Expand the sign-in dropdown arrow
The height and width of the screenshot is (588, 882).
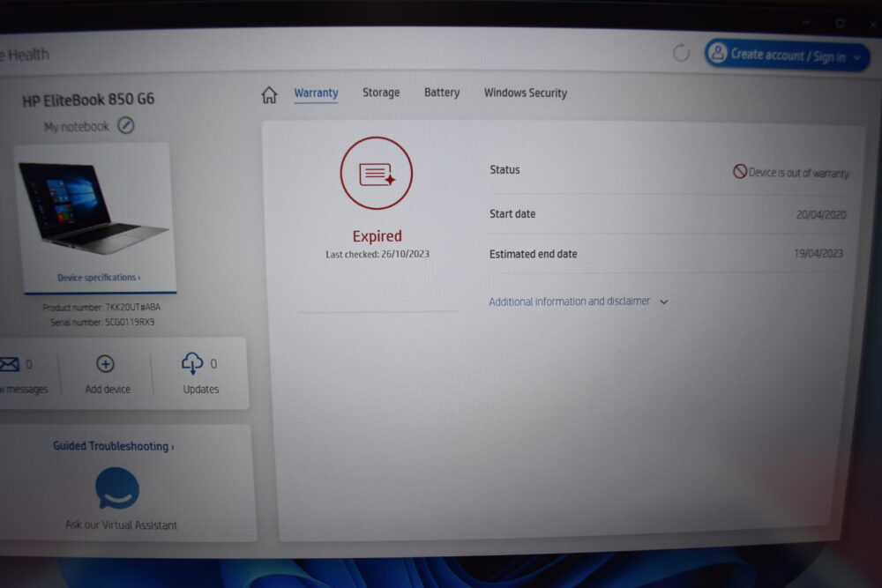coord(856,57)
